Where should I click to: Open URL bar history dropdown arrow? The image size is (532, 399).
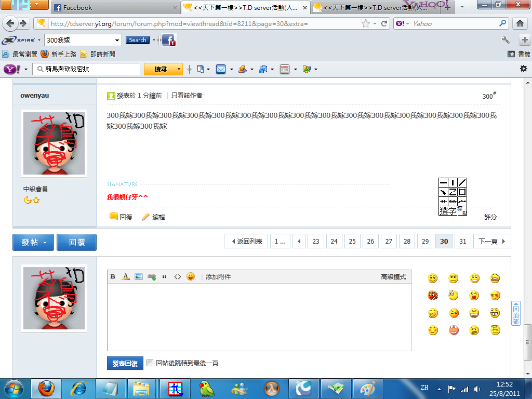tap(375, 23)
